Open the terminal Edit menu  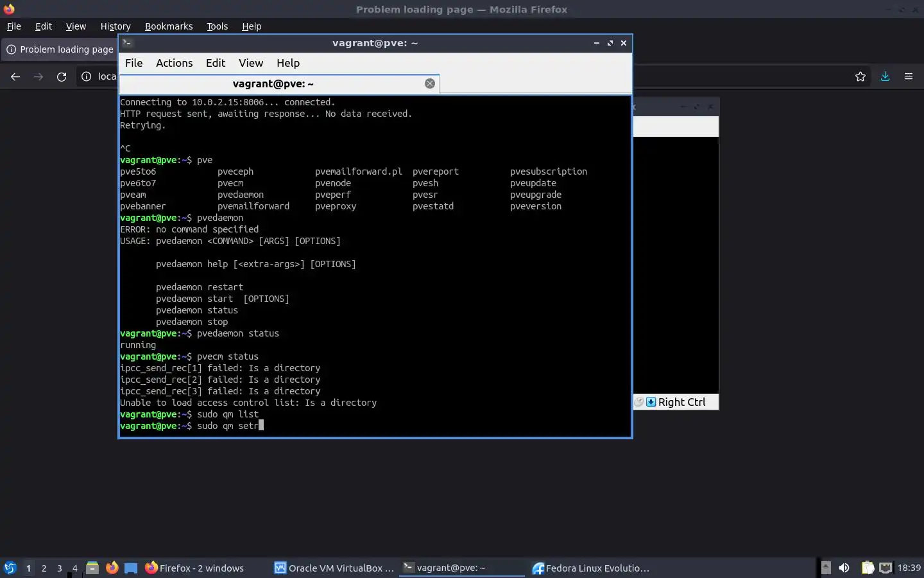click(x=215, y=63)
